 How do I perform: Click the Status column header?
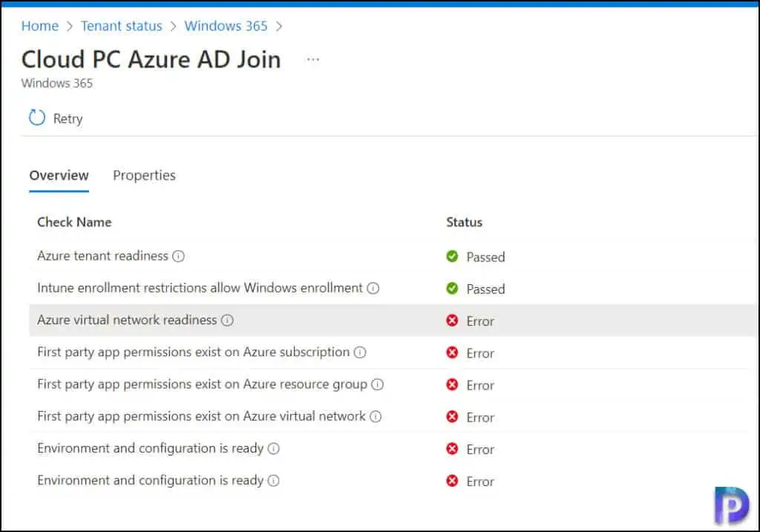tap(464, 222)
